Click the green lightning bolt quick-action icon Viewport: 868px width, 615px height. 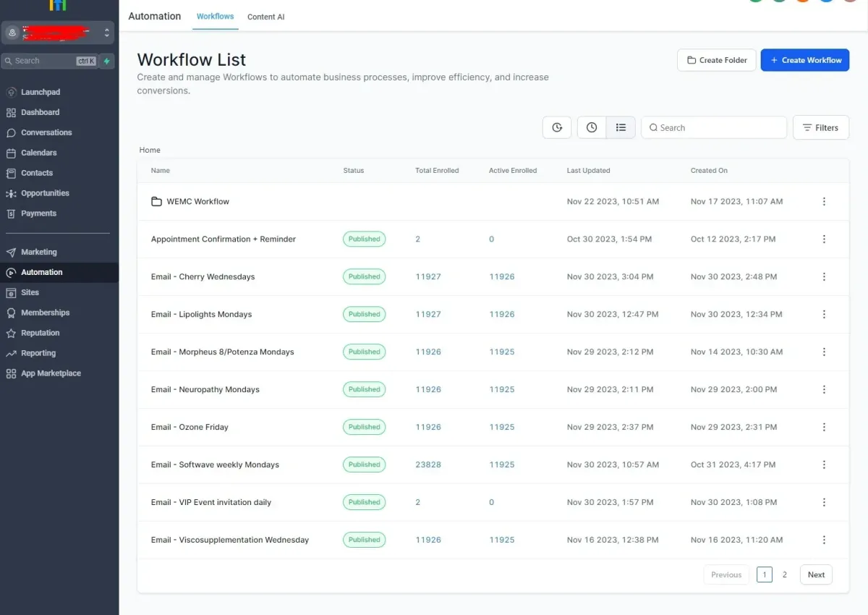pyautogui.click(x=107, y=61)
